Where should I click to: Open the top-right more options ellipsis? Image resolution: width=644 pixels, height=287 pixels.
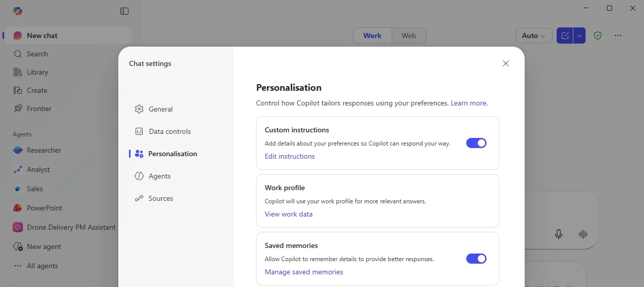618,35
